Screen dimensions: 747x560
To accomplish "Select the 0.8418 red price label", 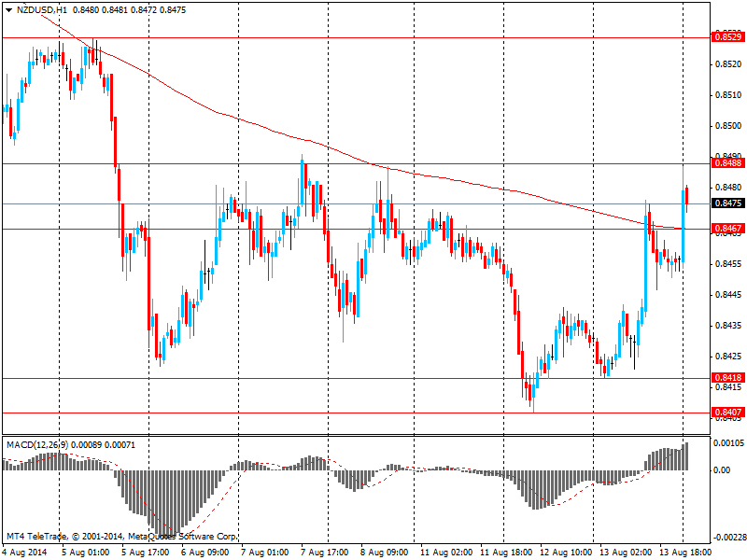I will click(x=728, y=378).
